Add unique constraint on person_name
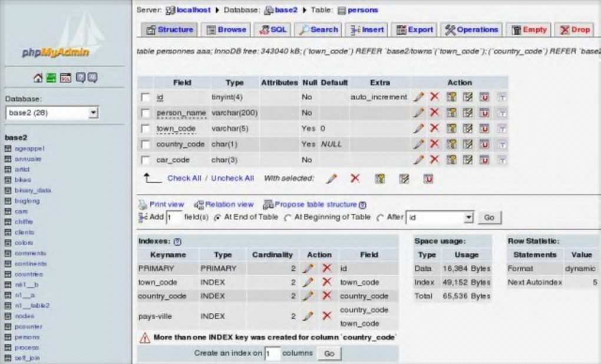 point(484,113)
